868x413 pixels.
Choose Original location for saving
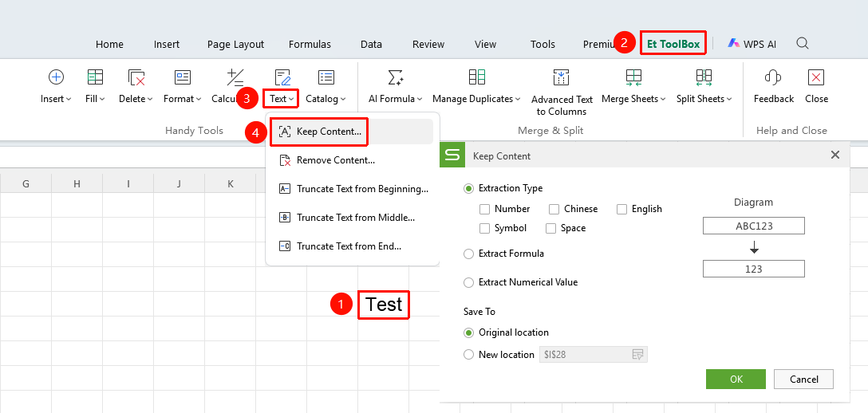click(x=469, y=332)
